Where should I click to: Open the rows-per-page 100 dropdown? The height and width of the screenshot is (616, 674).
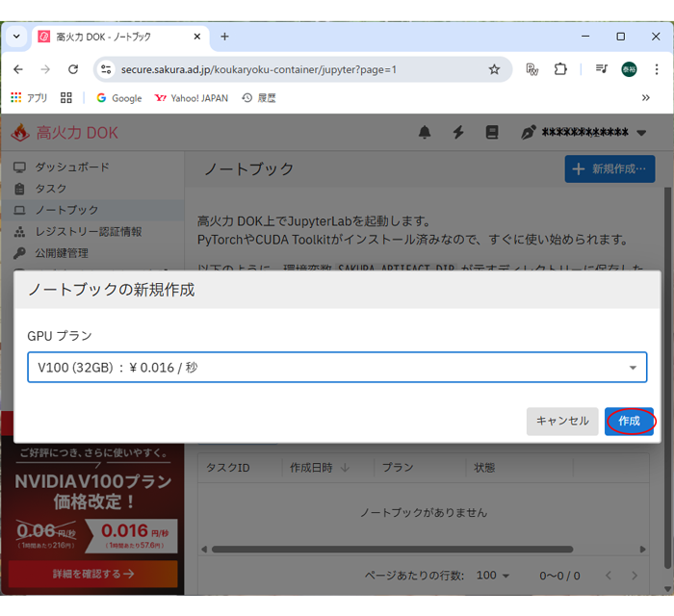click(x=493, y=576)
